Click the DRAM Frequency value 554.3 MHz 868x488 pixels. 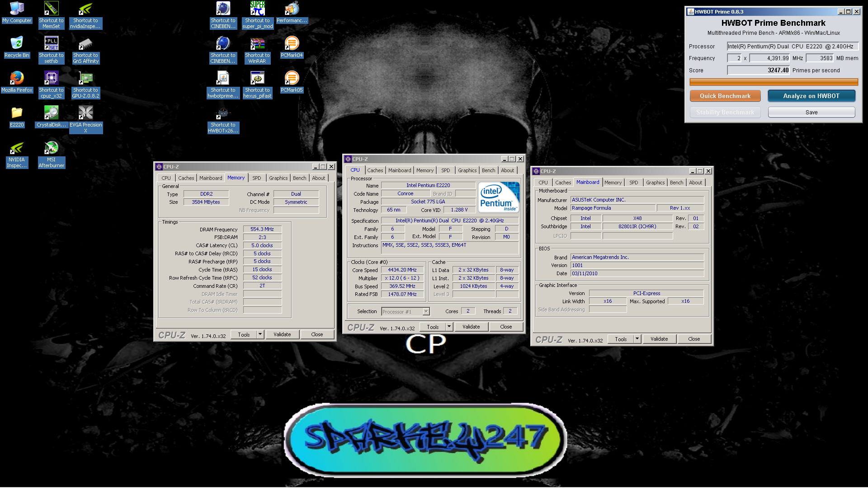(x=262, y=229)
